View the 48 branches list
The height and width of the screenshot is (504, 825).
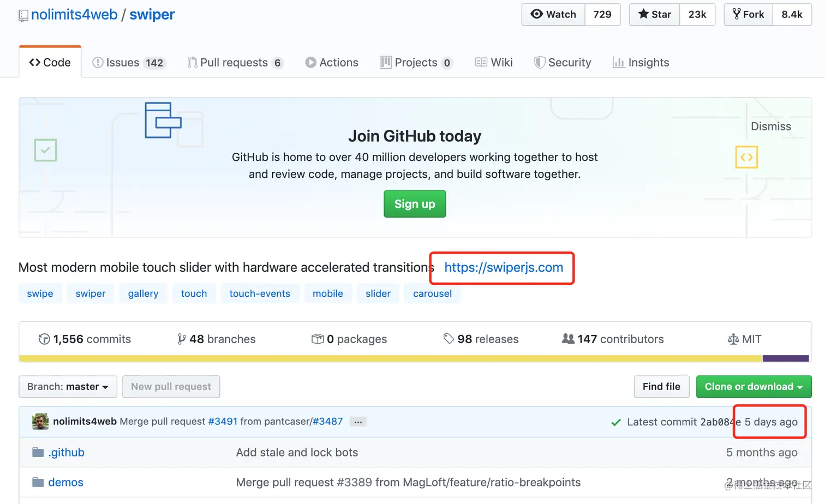[x=217, y=339]
